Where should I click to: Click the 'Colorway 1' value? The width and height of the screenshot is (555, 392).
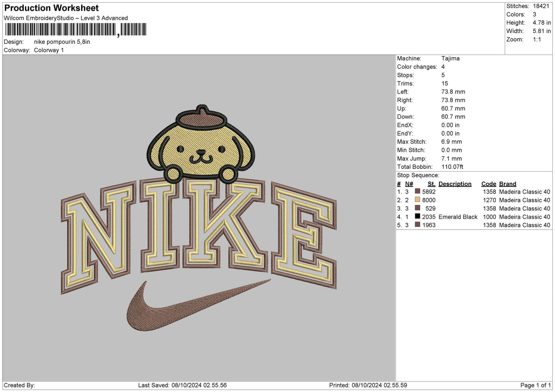click(x=49, y=50)
